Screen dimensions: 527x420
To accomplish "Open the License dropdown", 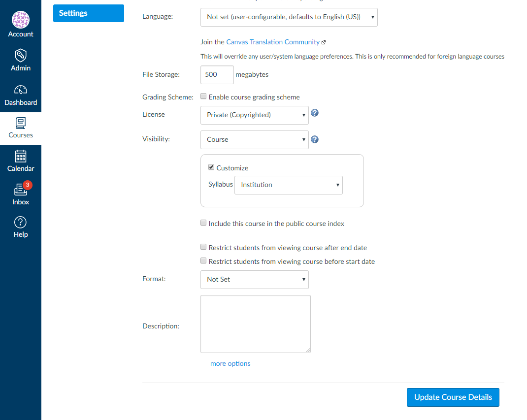I will pos(254,115).
